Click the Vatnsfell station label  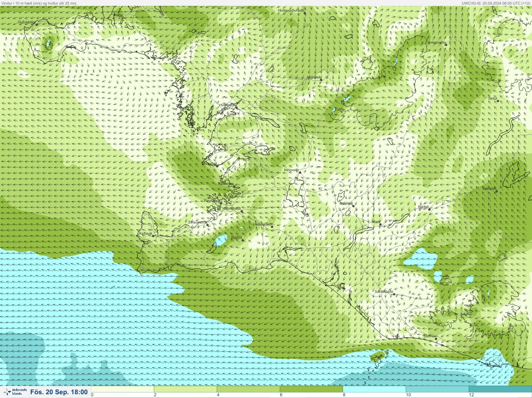[x=489, y=189]
